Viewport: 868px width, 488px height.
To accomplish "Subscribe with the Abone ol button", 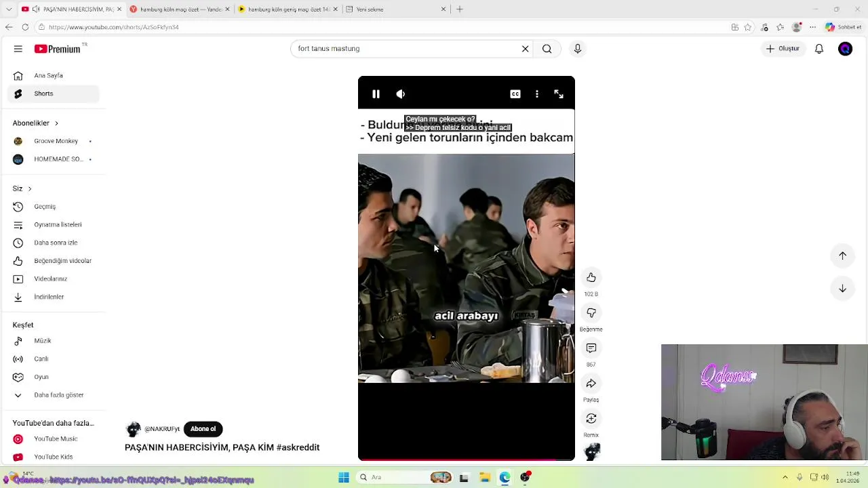I will [x=203, y=429].
